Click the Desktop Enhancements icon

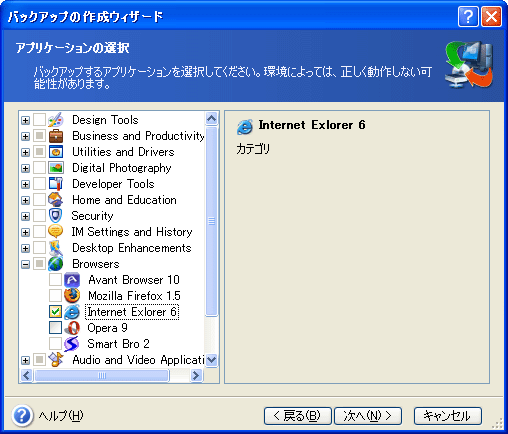pos(56,248)
